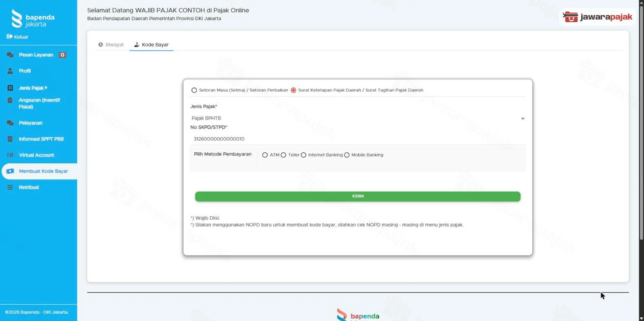Click the No SKPD/STPD input field
Viewport: 644px width, 321px height.
pyautogui.click(x=358, y=139)
